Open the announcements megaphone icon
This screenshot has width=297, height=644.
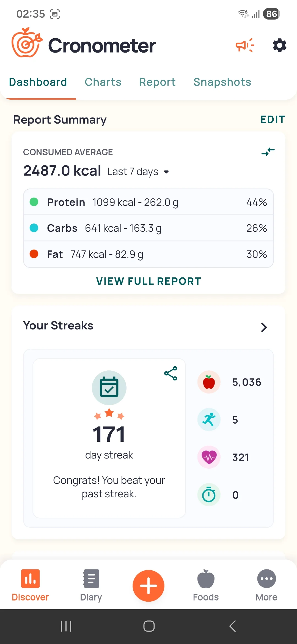245,45
